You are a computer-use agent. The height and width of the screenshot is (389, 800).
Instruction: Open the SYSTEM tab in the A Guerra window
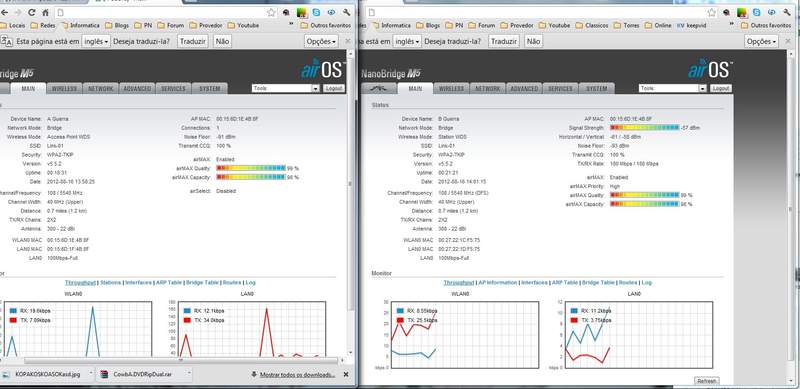pos(210,88)
